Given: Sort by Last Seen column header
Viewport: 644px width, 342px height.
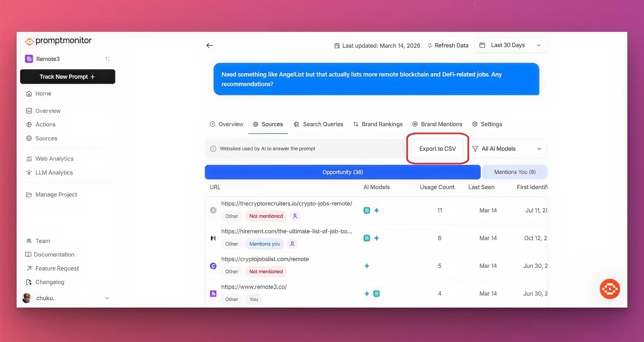Looking at the screenshot, I should point(481,187).
